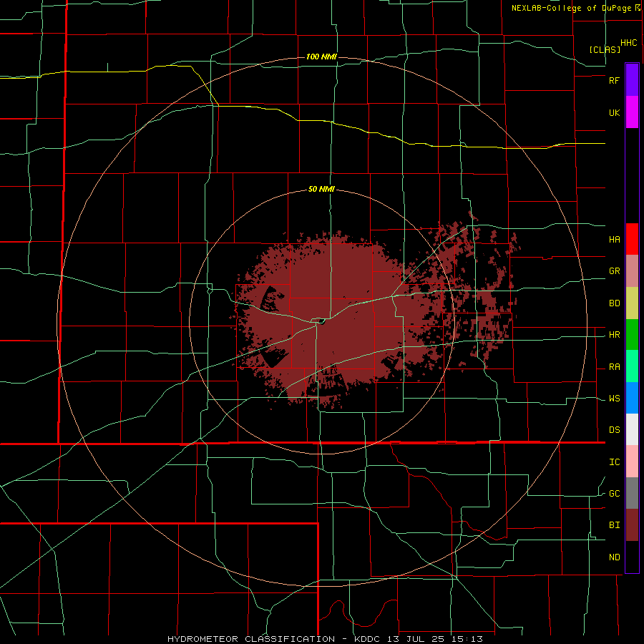Click the 100 NMI range ring label
The image size is (644, 644).
tap(321, 57)
